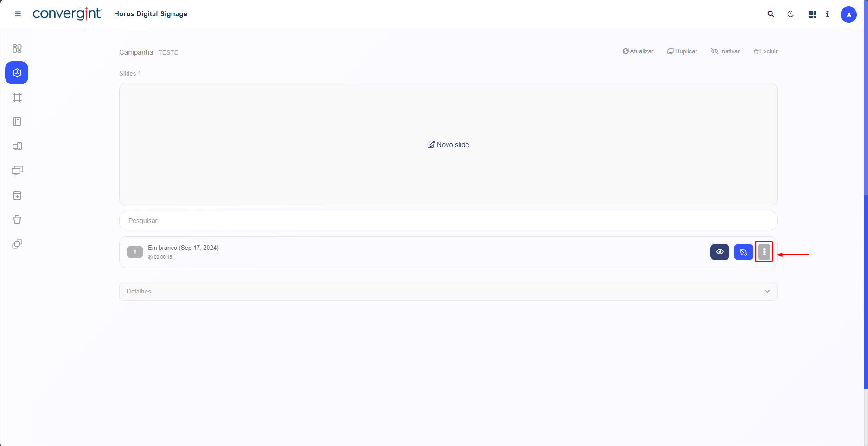Click Inativar to deactivate campaign
Viewport: 868px width, 446px height.
pyautogui.click(x=725, y=51)
